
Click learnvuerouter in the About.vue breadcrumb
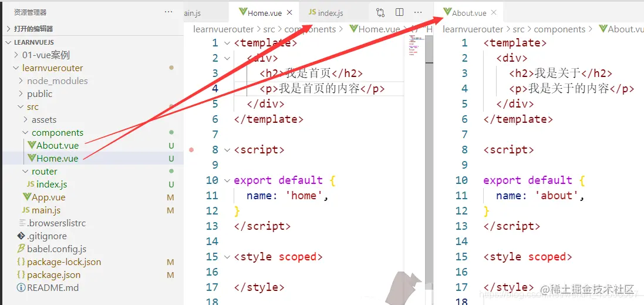pos(473,29)
